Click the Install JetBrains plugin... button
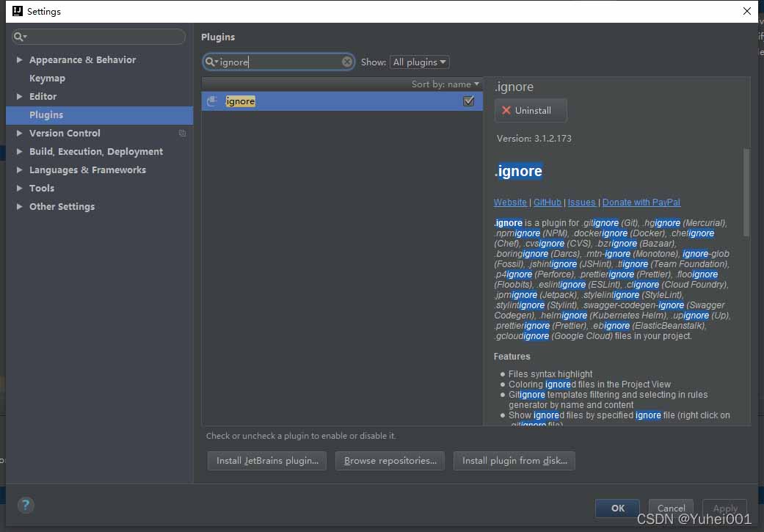 pos(267,461)
